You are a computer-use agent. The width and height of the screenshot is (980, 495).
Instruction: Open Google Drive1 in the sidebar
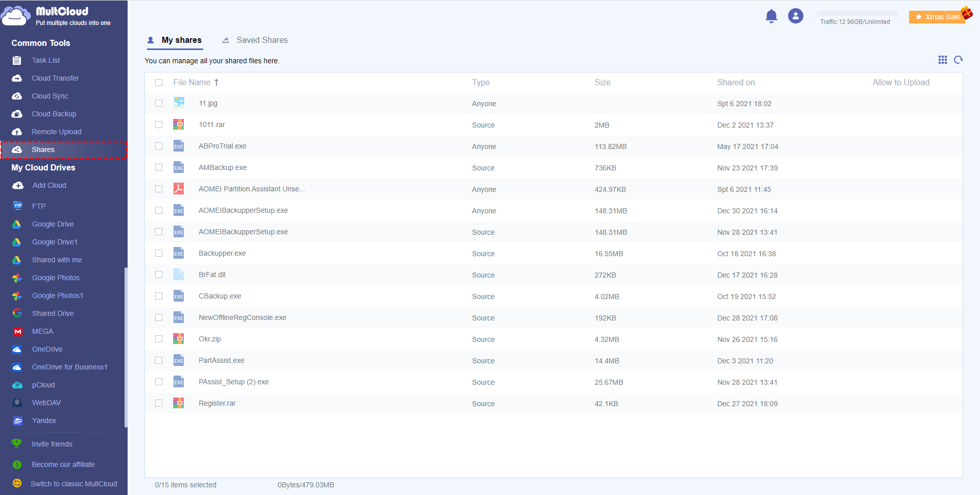point(55,242)
